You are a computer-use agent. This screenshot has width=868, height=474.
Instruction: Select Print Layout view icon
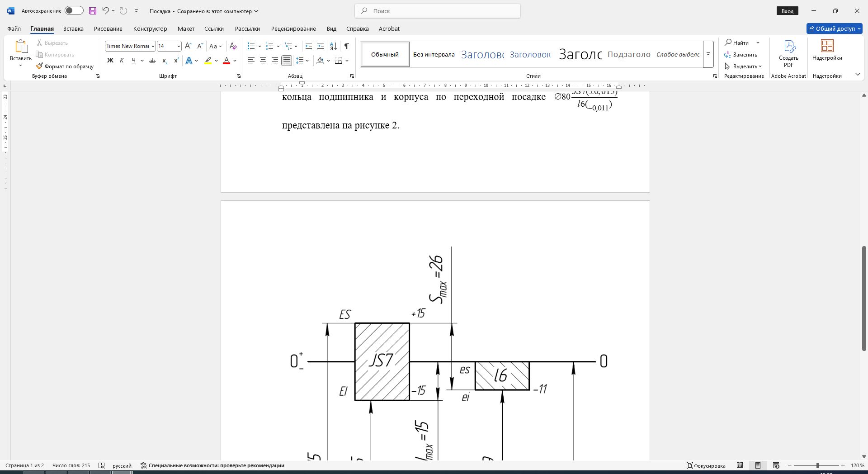pyautogui.click(x=758, y=465)
